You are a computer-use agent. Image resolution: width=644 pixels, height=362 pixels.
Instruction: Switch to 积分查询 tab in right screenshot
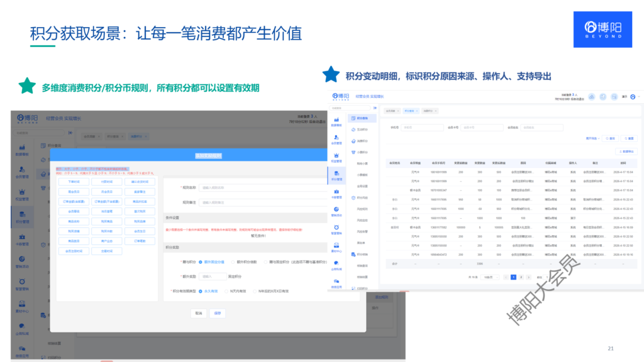coord(411,111)
